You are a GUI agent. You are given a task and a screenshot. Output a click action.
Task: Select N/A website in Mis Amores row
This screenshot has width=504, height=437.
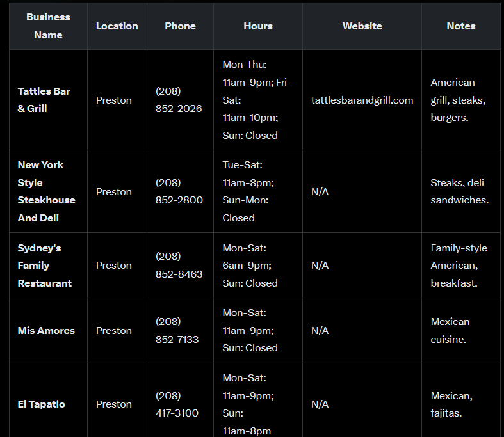320,330
